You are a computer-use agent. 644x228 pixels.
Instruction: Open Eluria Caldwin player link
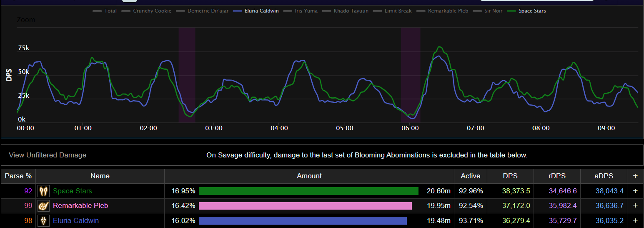click(76, 220)
